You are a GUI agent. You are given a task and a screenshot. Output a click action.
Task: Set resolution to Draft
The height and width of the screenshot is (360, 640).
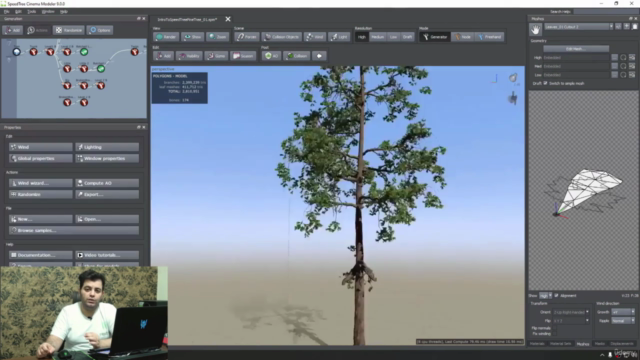pyautogui.click(x=407, y=37)
